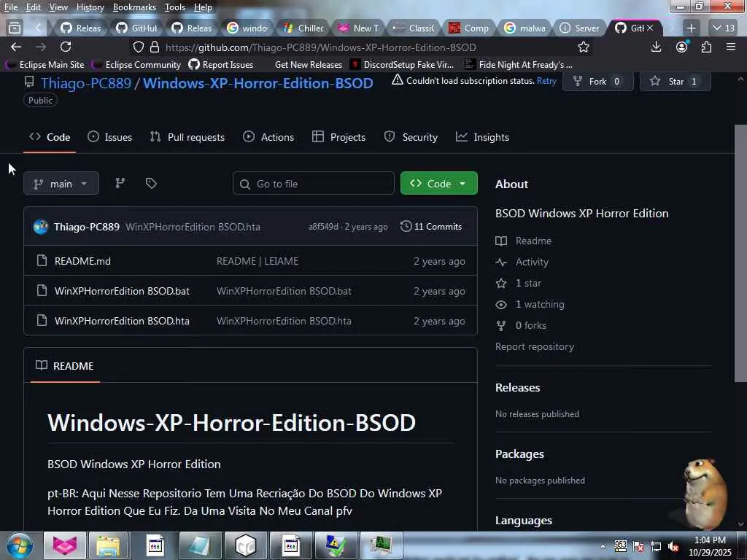This screenshot has width=747, height=560.
Task: Open the Security tab
Action: (x=411, y=137)
